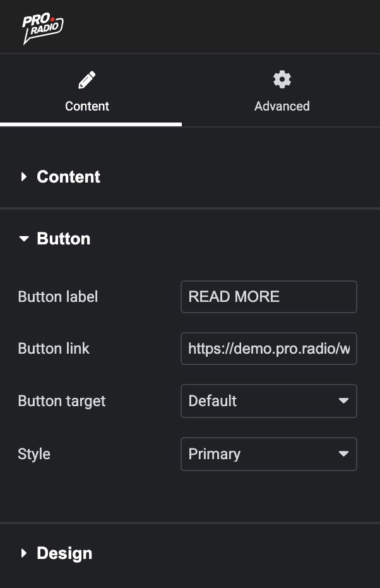Image resolution: width=380 pixels, height=588 pixels.
Task: Click the Style dropdown caret arrow
Action: (x=343, y=454)
